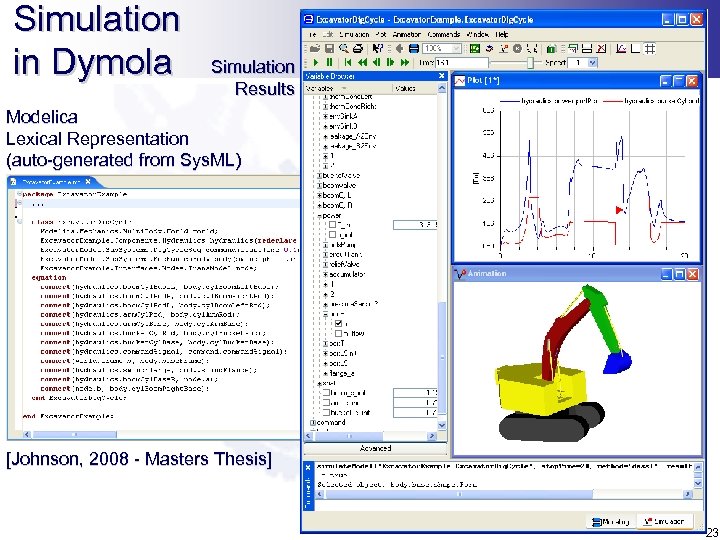The image size is (720, 540).
Task: Open the Plot menu
Action: [381, 34]
